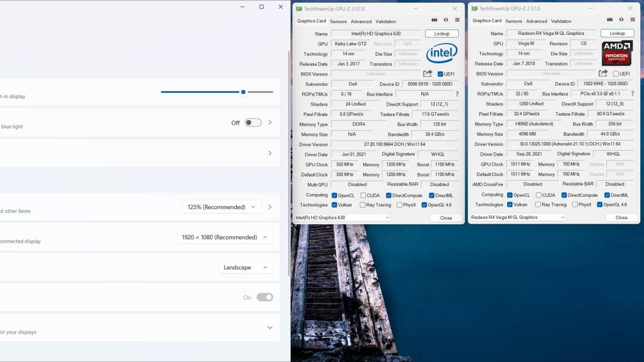Click refresh icon in Radeon GPU-Z window
644x362 pixels.
(621, 20)
